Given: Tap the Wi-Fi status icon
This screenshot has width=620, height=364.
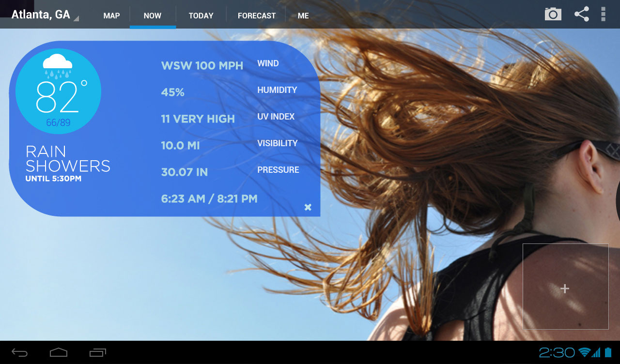Looking at the screenshot, I should point(584,352).
